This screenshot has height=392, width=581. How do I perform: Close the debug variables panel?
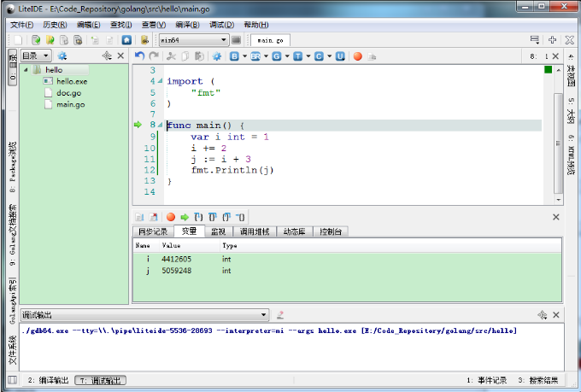coord(556,217)
